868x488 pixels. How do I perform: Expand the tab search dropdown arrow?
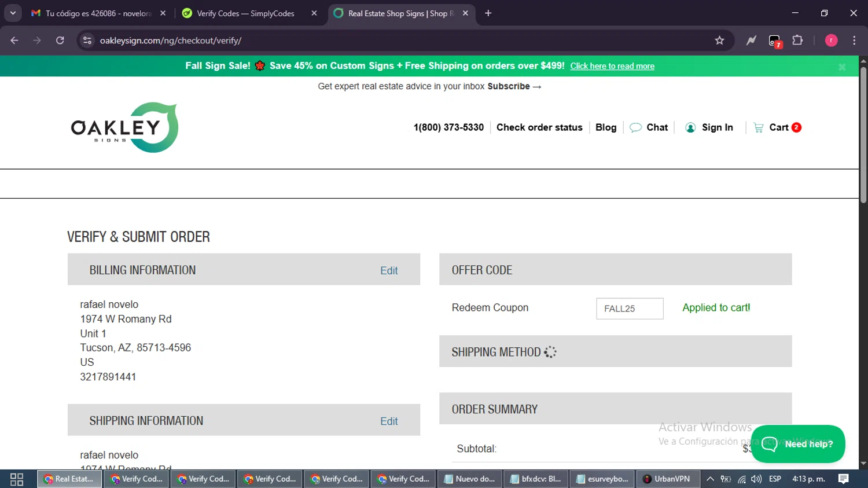pyautogui.click(x=13, y=13)
